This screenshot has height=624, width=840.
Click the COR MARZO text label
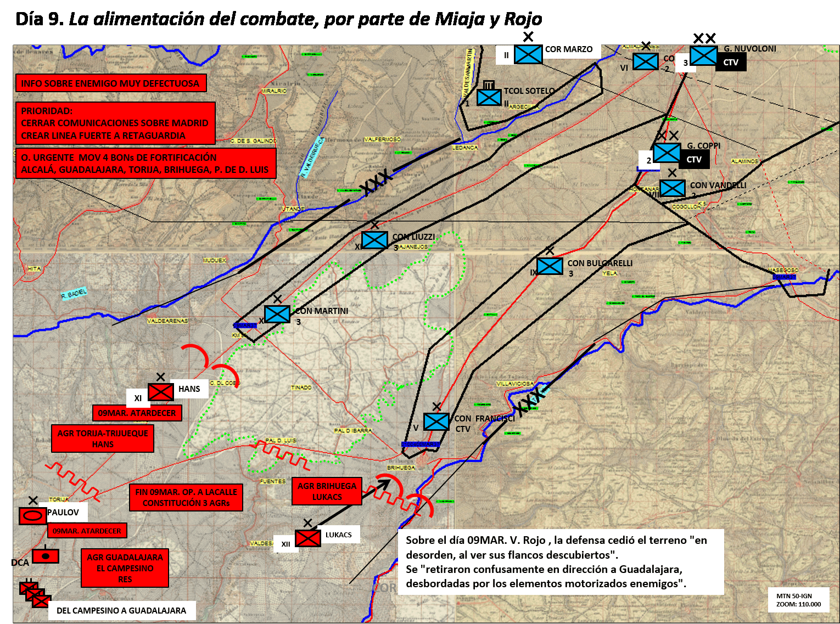click(569, 49)
